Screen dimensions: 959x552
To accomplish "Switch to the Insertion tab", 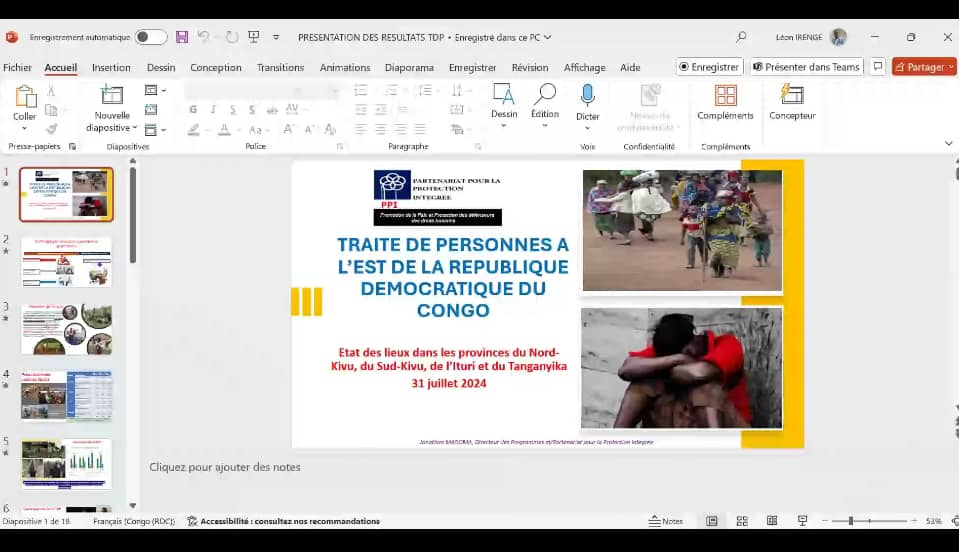I will [111, 67].
